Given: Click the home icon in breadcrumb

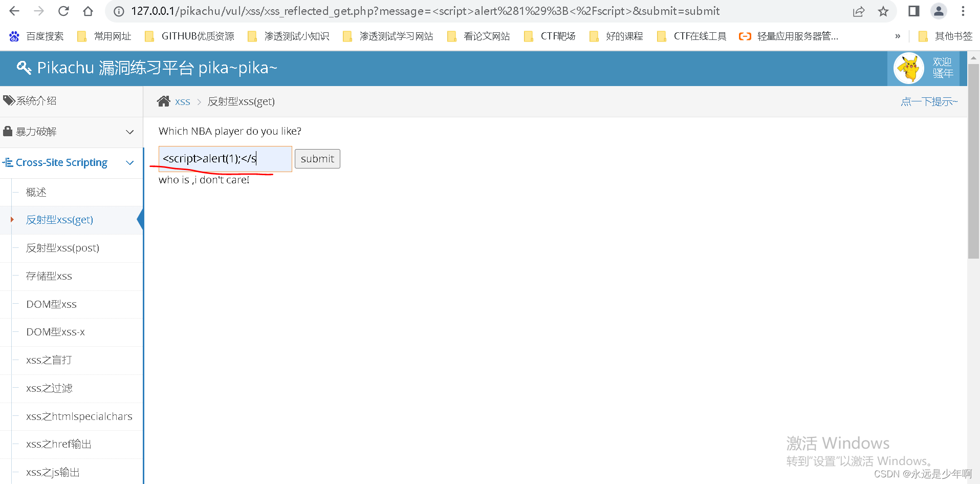Looking at the screenshot, I should (x=164, y=101).
